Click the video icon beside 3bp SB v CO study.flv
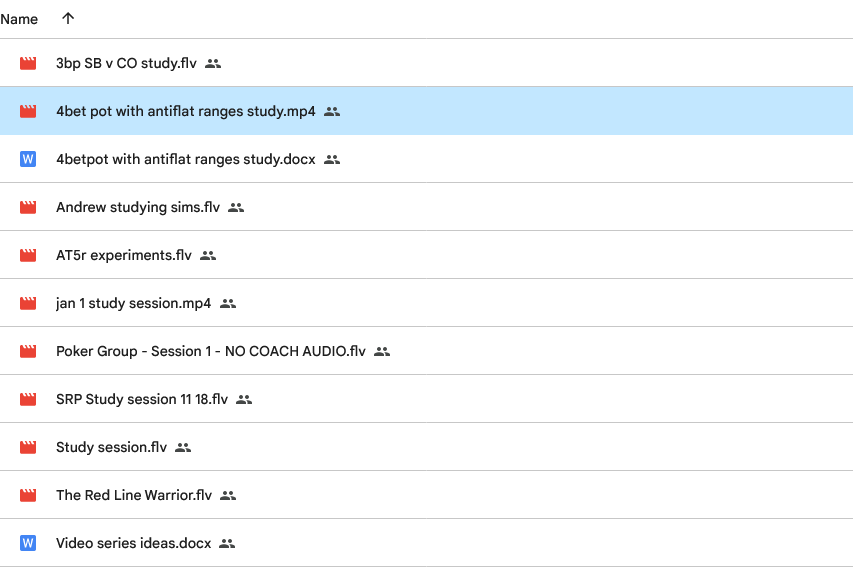853x570 pixels. coord(28,64)
